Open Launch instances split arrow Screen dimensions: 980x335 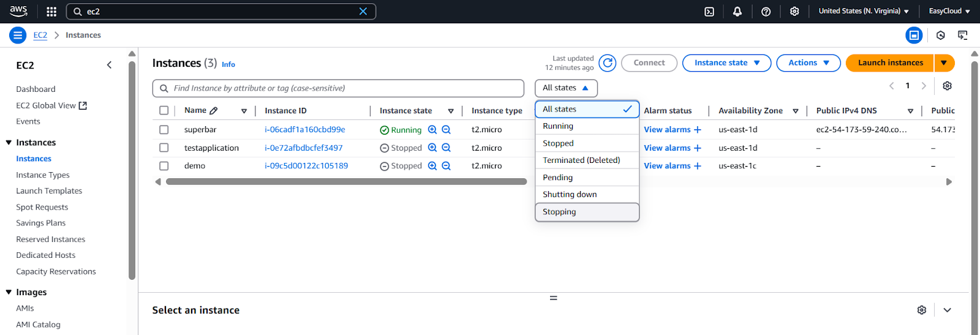[944, 63]
